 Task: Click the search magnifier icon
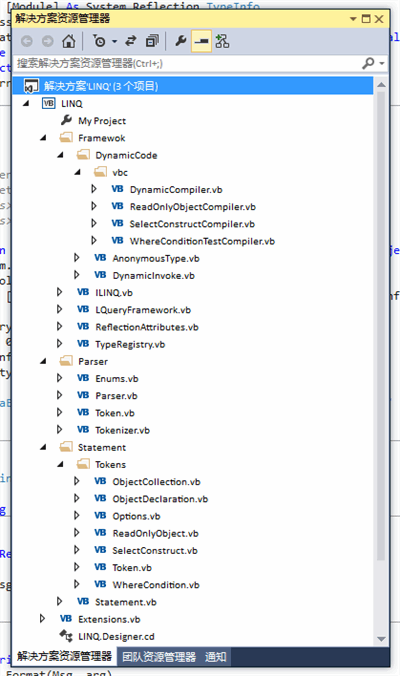tap(368, 63)
